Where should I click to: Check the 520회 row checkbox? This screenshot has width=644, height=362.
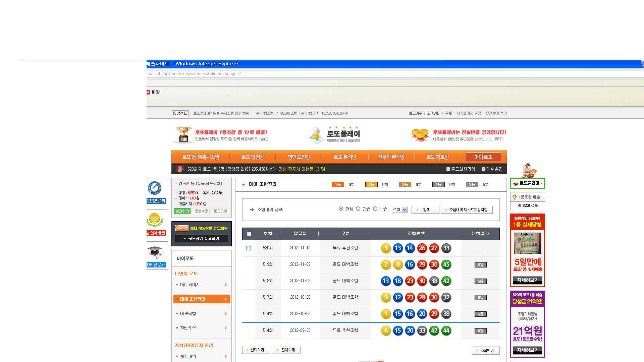(249, 248)
